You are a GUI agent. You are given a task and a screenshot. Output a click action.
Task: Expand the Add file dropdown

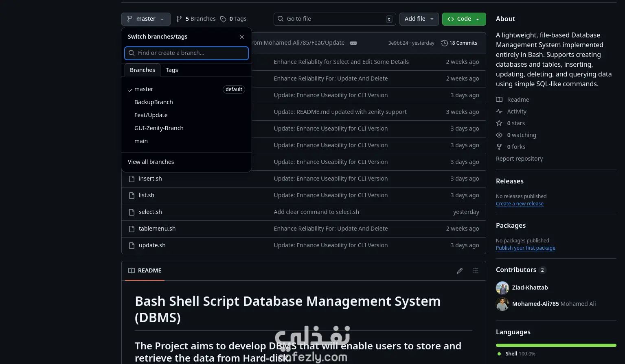pos(419,19)
